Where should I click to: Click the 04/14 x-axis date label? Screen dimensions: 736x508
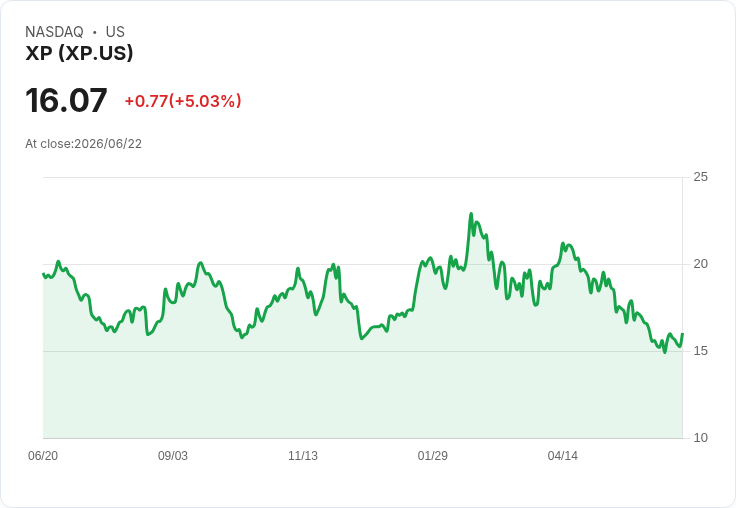click(x=562, y=455)
